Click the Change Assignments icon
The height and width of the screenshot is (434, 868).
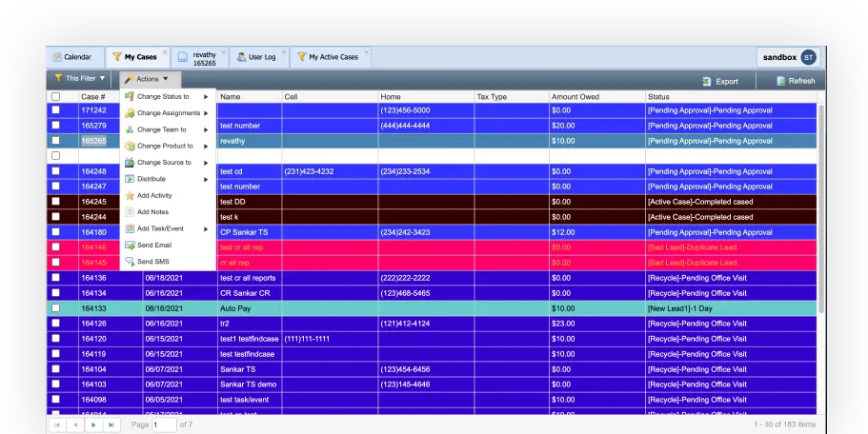130,113
